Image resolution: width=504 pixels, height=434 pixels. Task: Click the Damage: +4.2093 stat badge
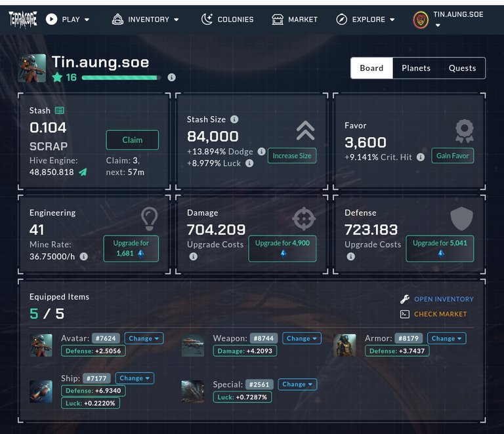(x=245, y=351)
